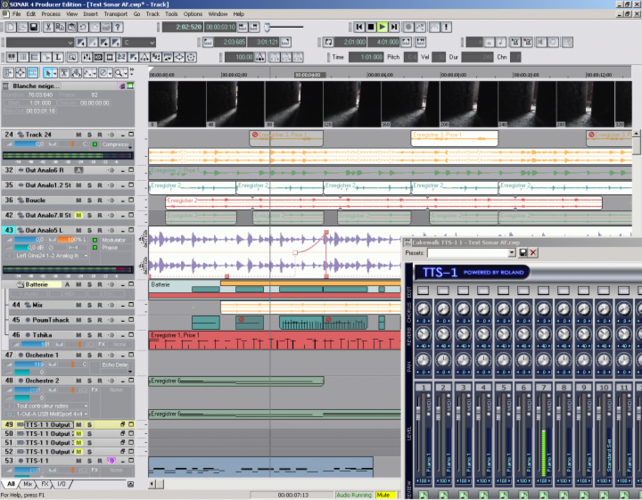Minimize track 43 strip with its dash button
Screen dimensions: 642x500
tap(122, 230)
